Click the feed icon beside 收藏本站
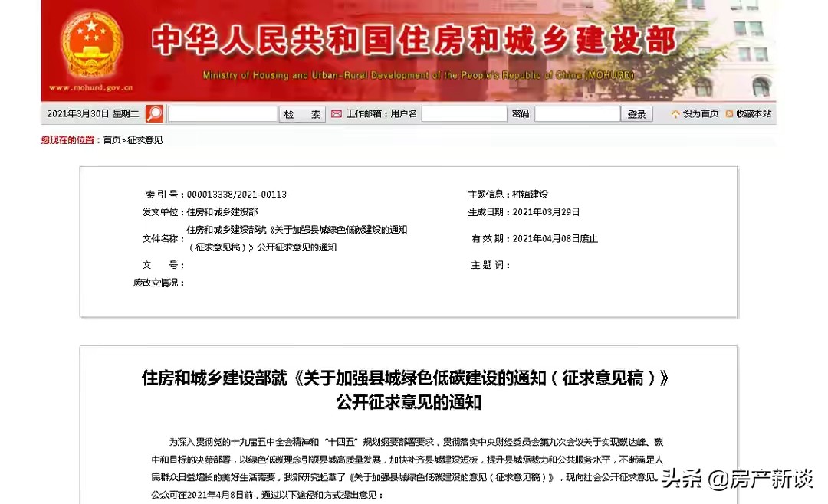 (x=729, y=114)
